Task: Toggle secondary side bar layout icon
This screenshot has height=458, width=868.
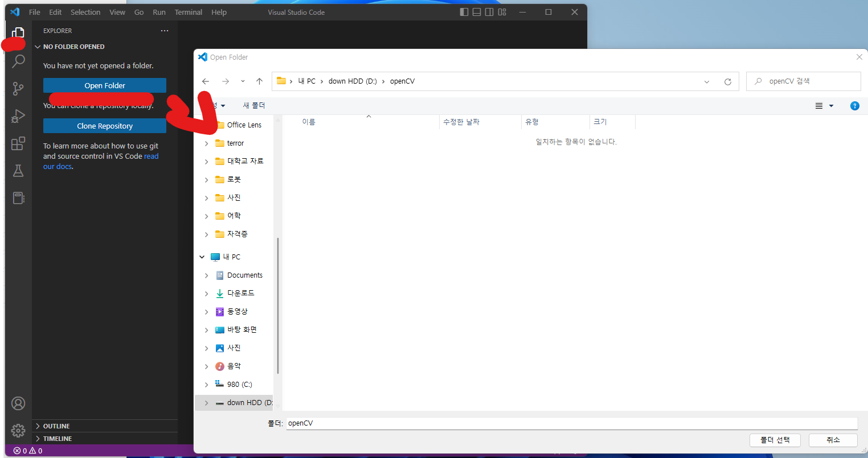Action: pyautogui.click(x=489, y=12)
